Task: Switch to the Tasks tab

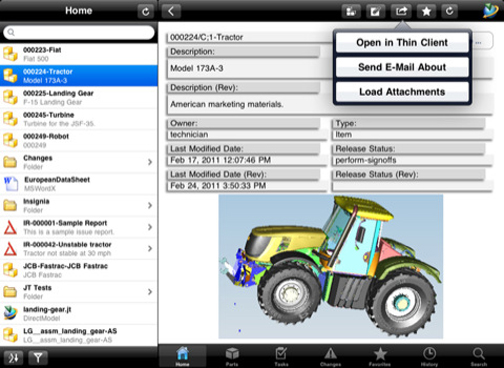Action: [x=281, y=356]
